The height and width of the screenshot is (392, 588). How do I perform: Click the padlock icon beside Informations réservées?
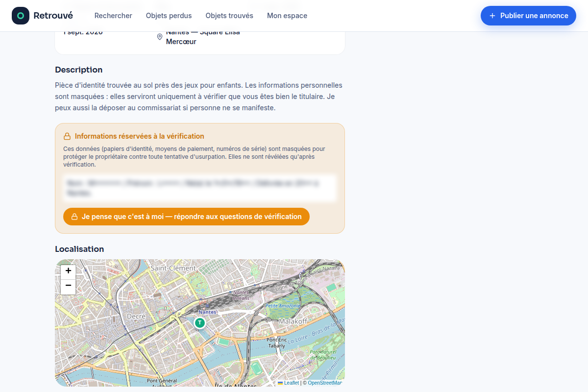pos(67,136)
